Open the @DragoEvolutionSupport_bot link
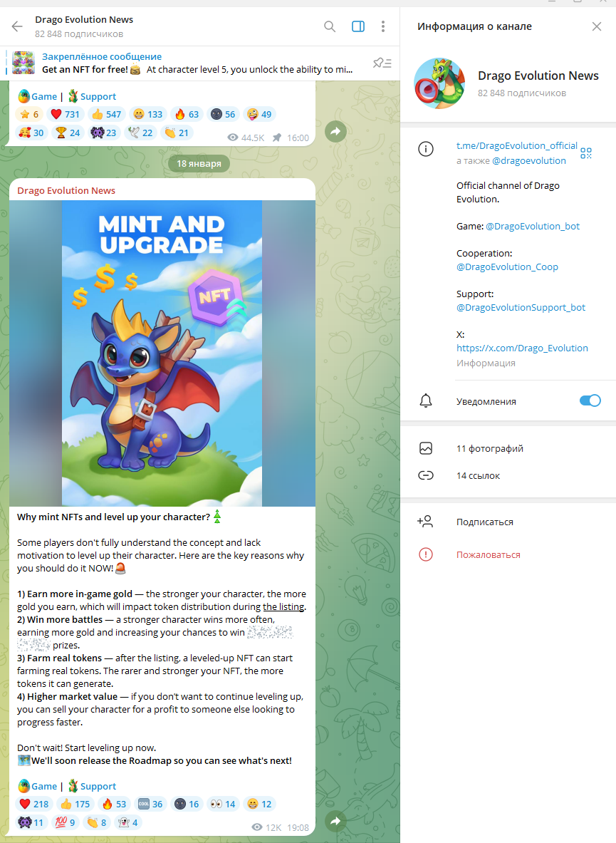Viewport: 616px width, 843px height. [521, 308]
